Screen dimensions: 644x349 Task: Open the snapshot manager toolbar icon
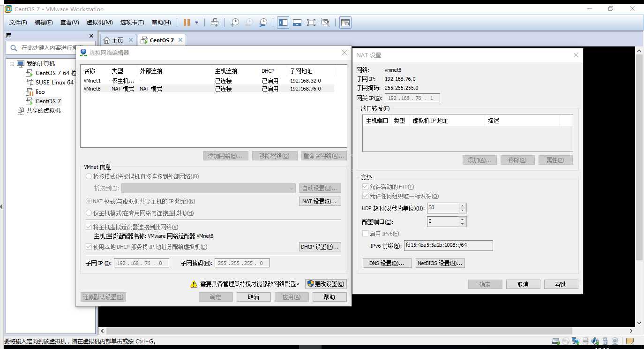coord(263,23)
